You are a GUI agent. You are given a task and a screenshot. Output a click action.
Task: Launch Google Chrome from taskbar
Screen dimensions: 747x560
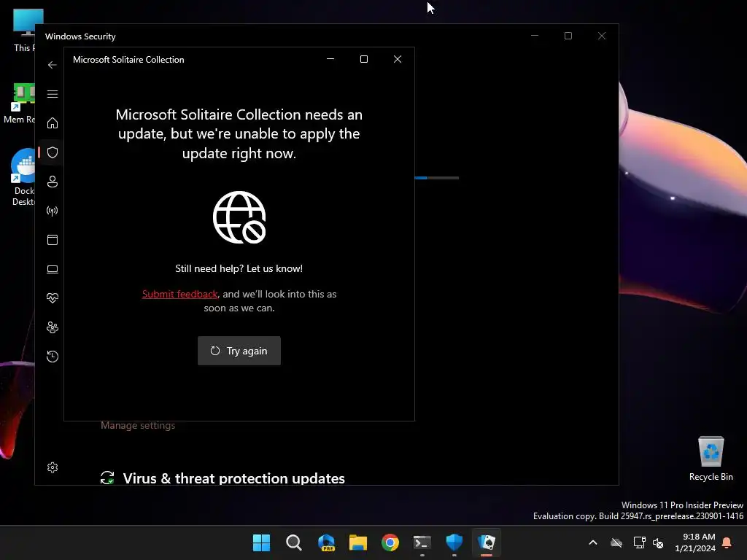click(390, 542)
